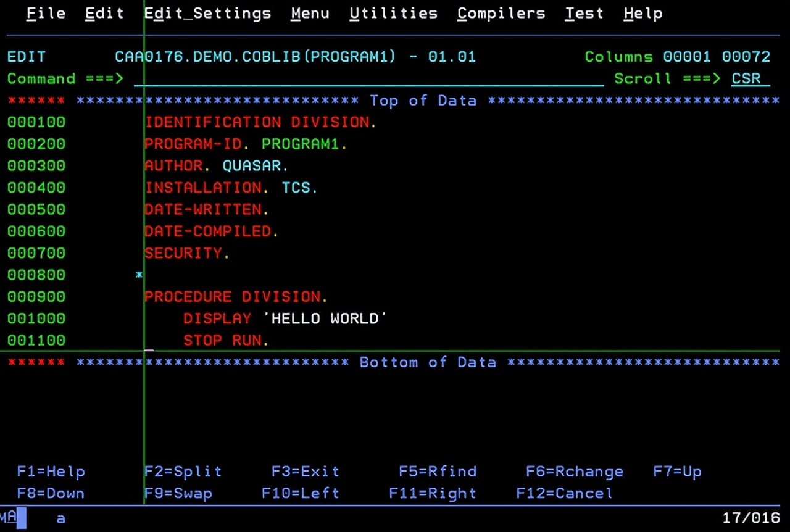Screen dimensions: 790x532
Task: Open the Help menu
Action: pyautogui.click(x=643, y=13)
